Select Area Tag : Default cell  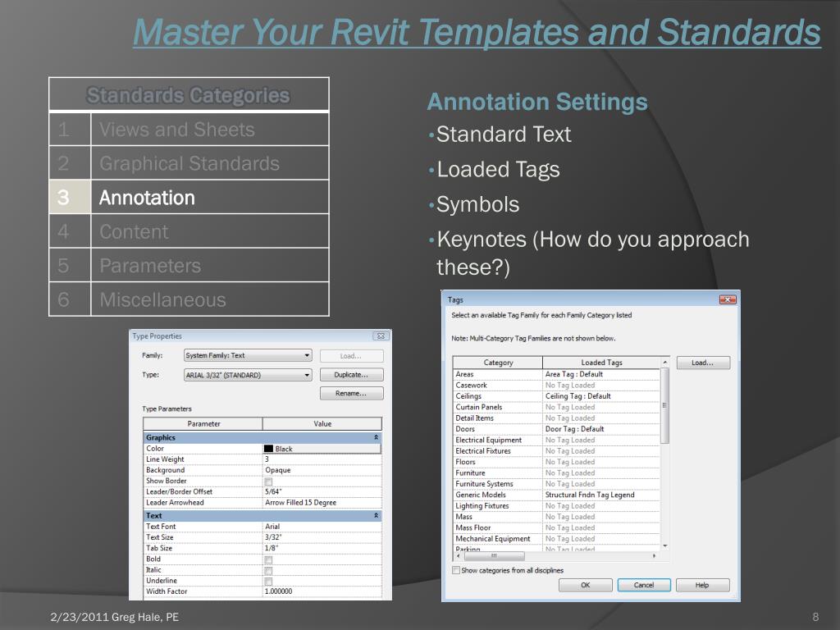[601, 374]
